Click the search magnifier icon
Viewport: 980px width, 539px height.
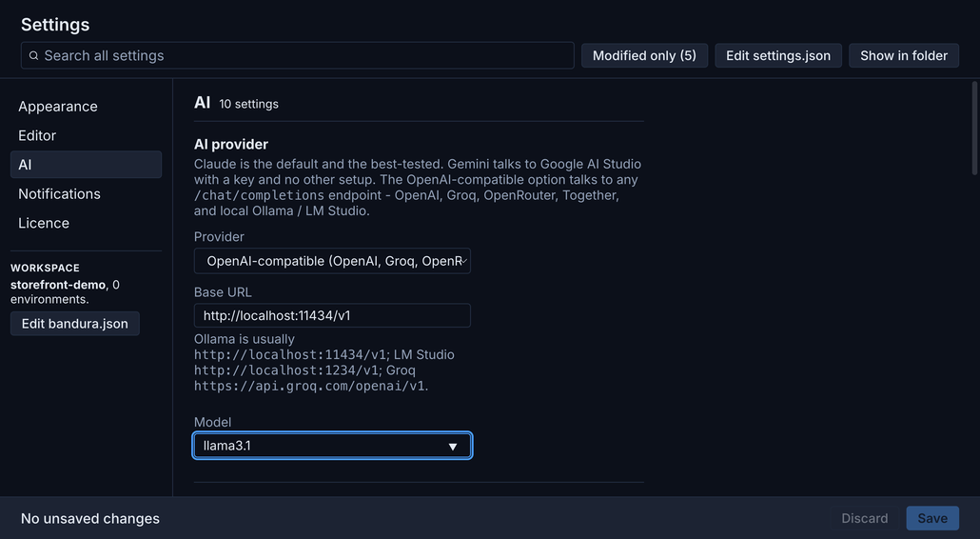pyautogui.click(x=33, y=55)
